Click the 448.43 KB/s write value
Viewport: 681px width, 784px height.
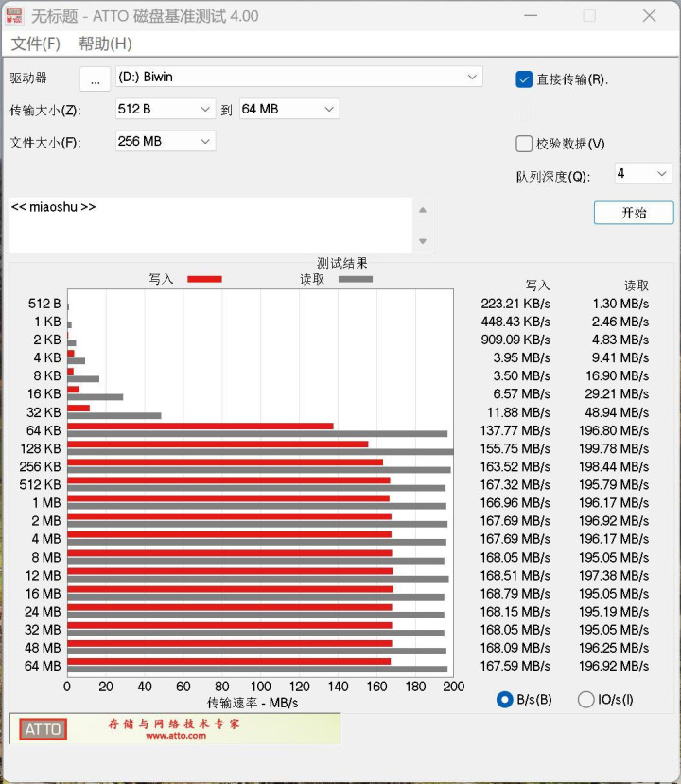(x=515, y=322)
